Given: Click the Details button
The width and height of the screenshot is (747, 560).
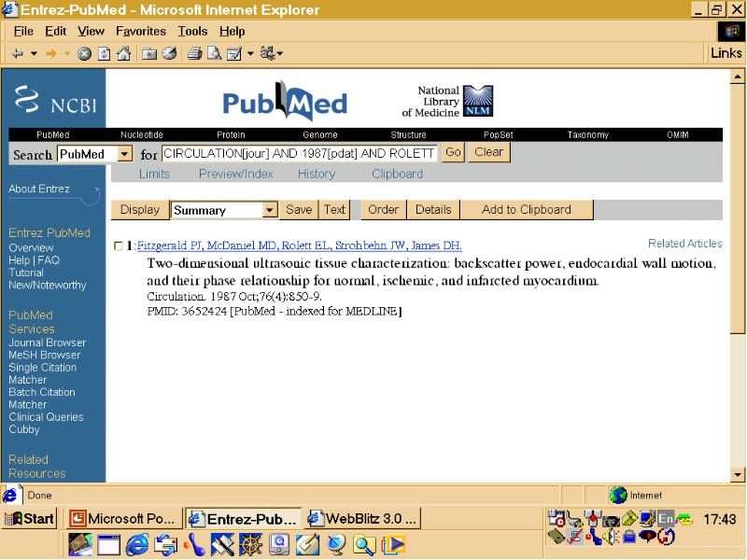Looking at the screenshot, I should (433, 210).
